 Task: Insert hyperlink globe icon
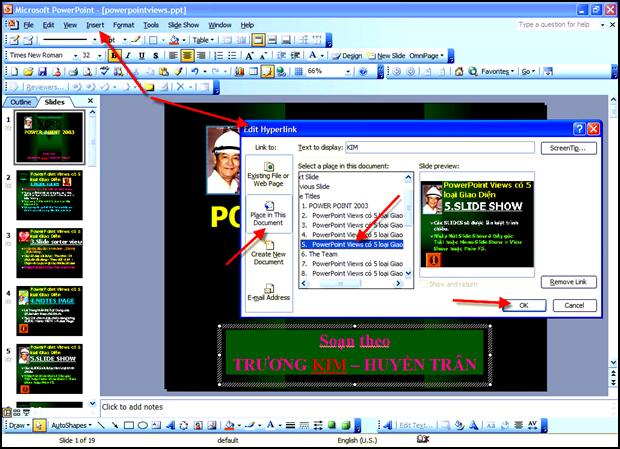(282, 72)
